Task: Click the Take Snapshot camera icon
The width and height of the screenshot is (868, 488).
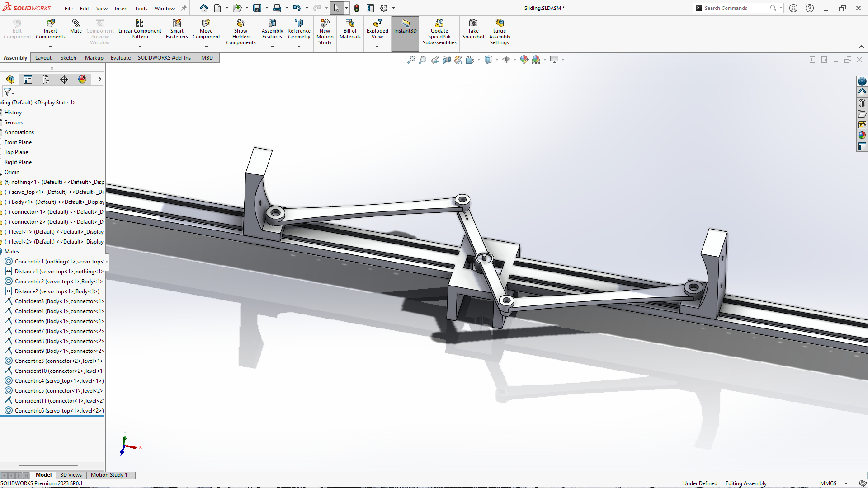Action: coord(473,23)
